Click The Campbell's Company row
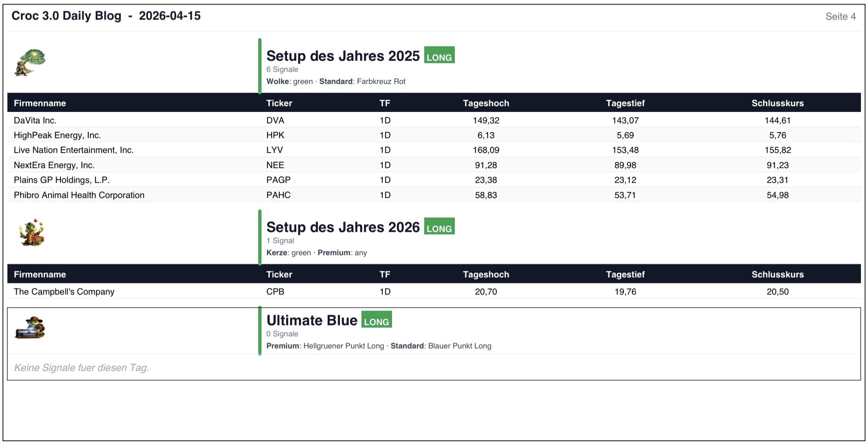 coord(64,292)
